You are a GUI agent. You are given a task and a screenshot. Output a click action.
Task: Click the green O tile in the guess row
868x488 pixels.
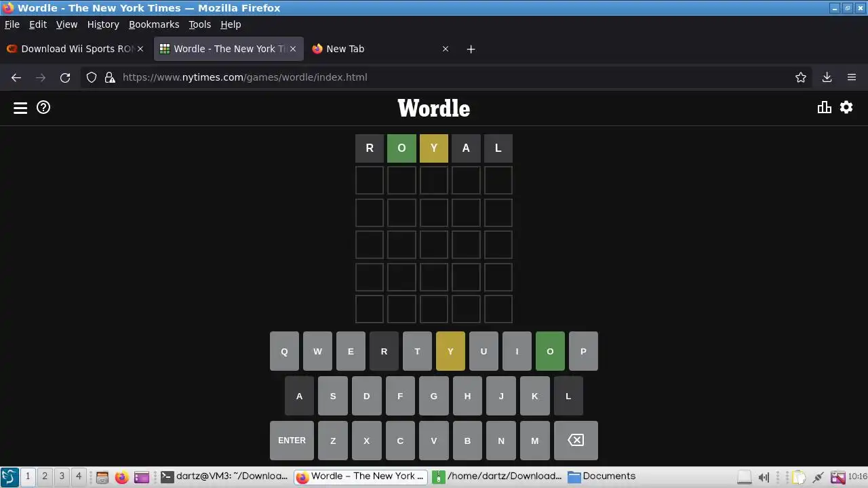click(401, 148)
